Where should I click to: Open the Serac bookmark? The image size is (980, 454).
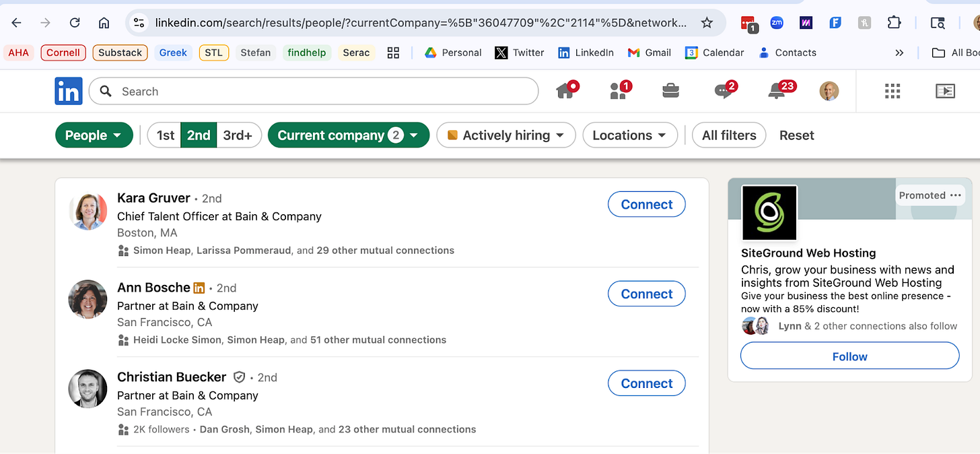coord(356,53)
